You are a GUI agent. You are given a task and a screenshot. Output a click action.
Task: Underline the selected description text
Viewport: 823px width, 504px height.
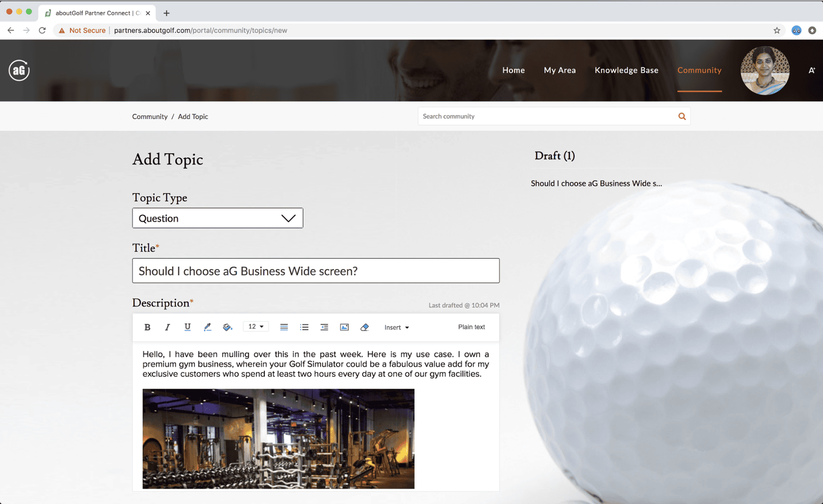point(187,327)
